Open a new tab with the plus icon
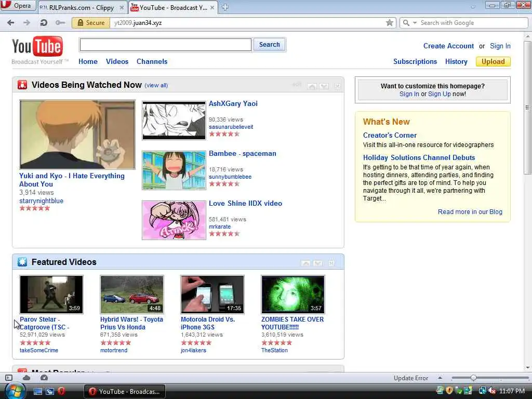The height and width of the screenshot is (399, 532). 225,7
